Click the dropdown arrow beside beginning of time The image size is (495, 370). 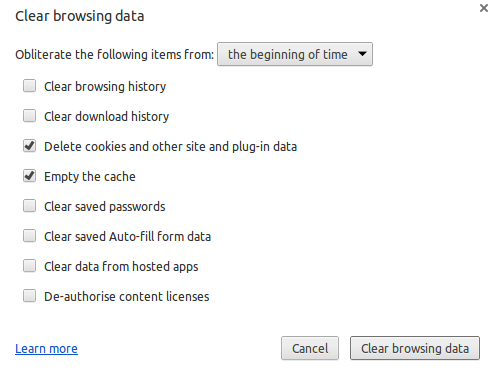click(362, 54)
